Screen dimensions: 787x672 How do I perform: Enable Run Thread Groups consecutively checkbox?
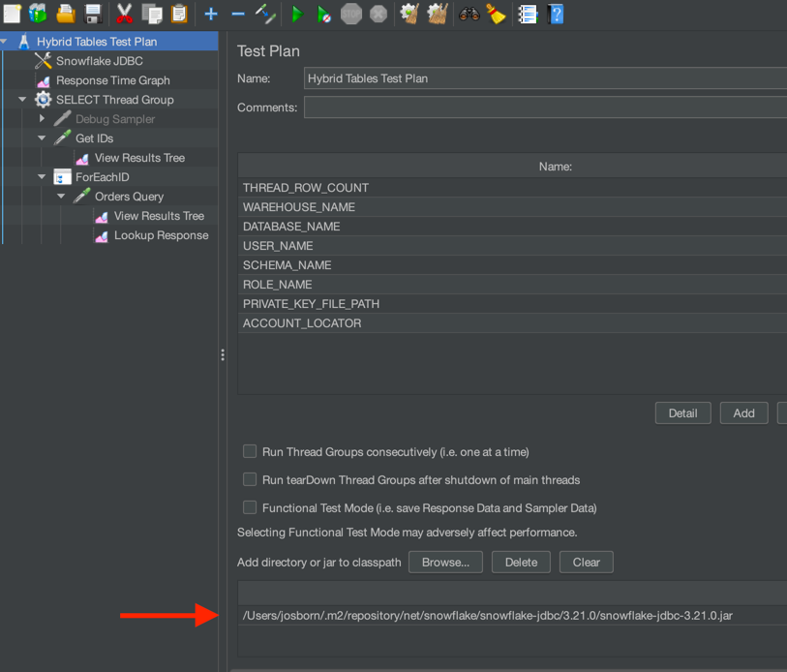(250, 451)
